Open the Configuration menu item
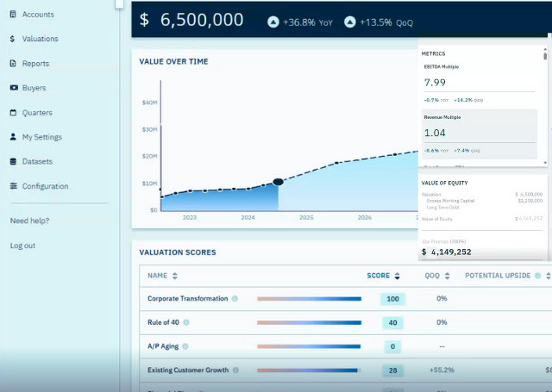 pyautogui.click(x=45, y=186)
